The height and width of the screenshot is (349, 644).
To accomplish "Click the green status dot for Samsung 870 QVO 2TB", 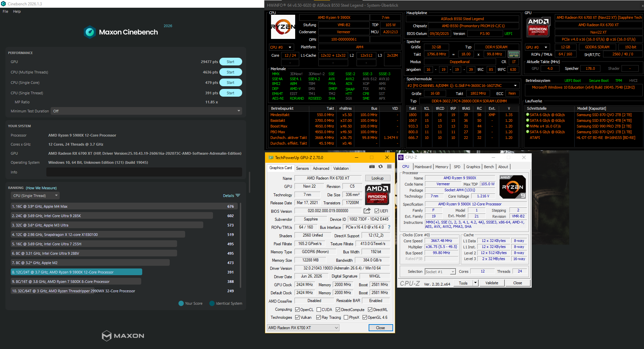I will click(528, 115).
